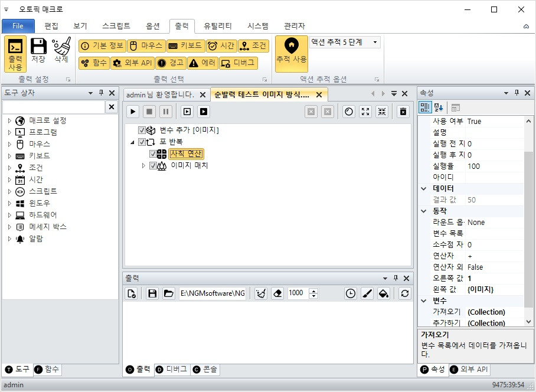Click the filled step-play icon in editor toolbar
This screenshot has height=392, width=536.
click(204, 112)
